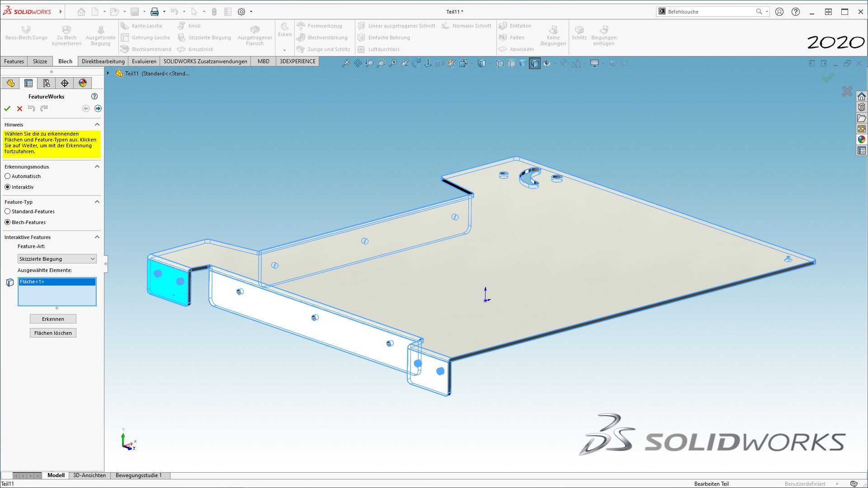Click the Erkennen button
This screenshot has width=868, height=488.
coord(53,319)
